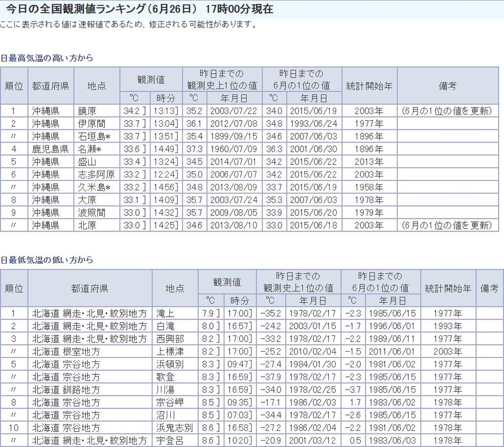Click the 日最低気温の低い方から section heading

[47, 260]
